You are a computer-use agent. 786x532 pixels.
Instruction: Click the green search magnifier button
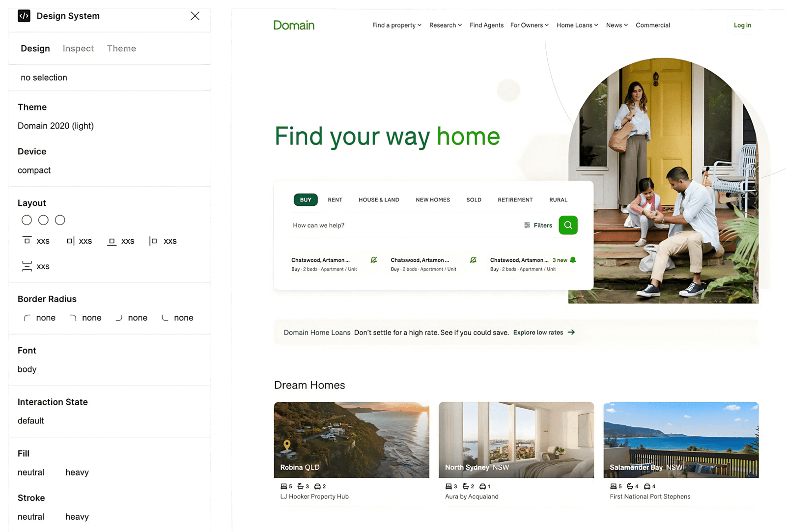[568, 225]
